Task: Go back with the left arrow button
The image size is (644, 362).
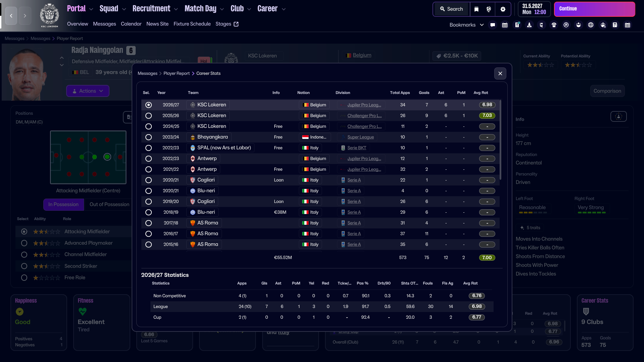Action: click(x=11, y=16)
